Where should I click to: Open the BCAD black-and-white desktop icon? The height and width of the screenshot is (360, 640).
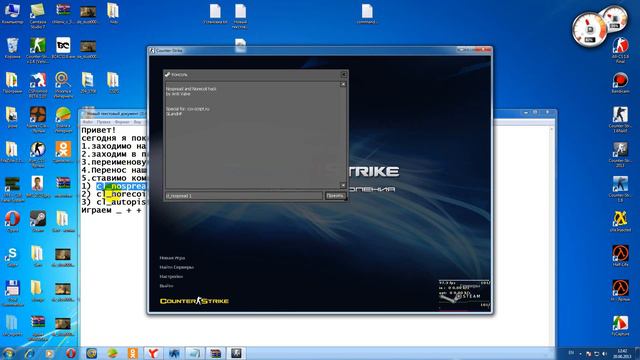[x=63, y=48]
